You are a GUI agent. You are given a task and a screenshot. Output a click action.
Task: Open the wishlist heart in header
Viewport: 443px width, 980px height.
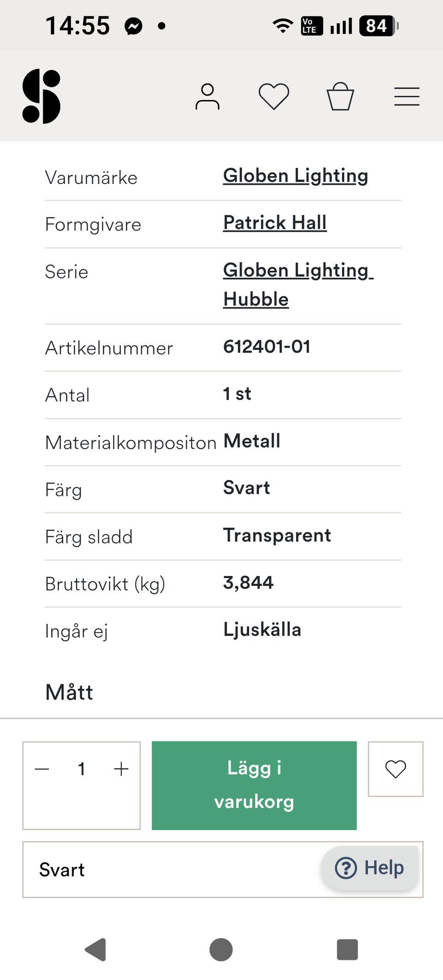pos(274,96)
